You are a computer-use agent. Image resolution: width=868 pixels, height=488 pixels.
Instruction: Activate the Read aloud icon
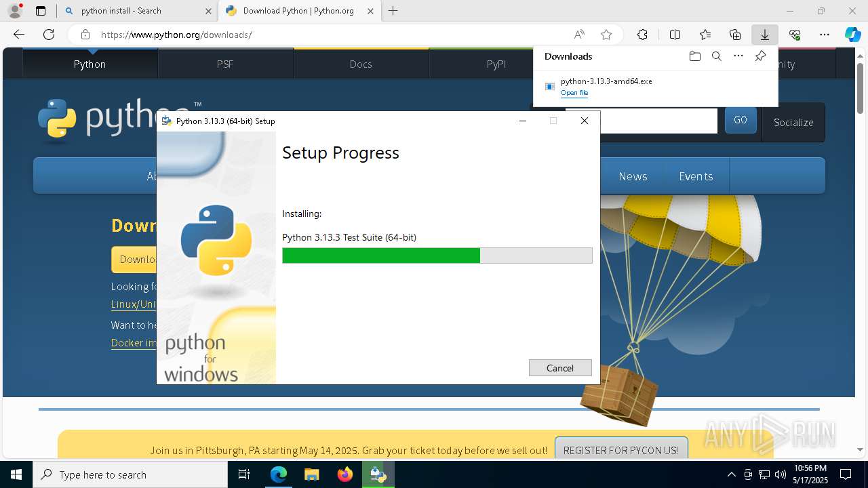[579, 35]
